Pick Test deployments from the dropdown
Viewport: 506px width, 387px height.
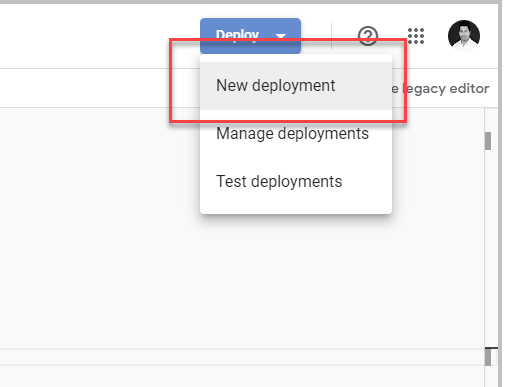coord(279,182)
